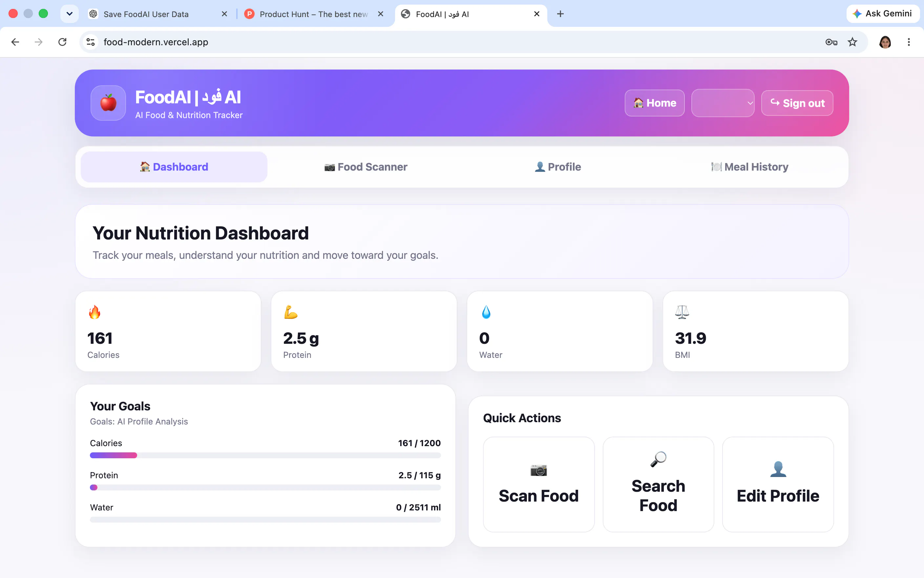The height and width of the screenshot is (578, 924).
Task: Click the Water goal progress bar
Action: (265, 520)
